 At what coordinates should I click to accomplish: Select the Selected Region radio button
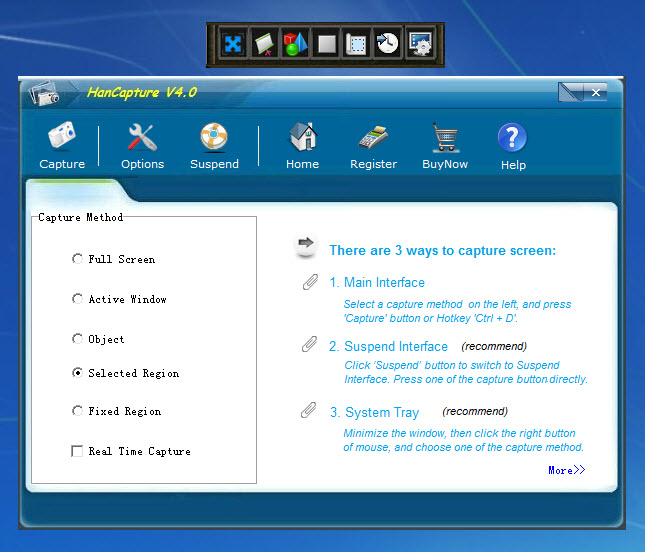pyautogui.click(x=77, y=373)
